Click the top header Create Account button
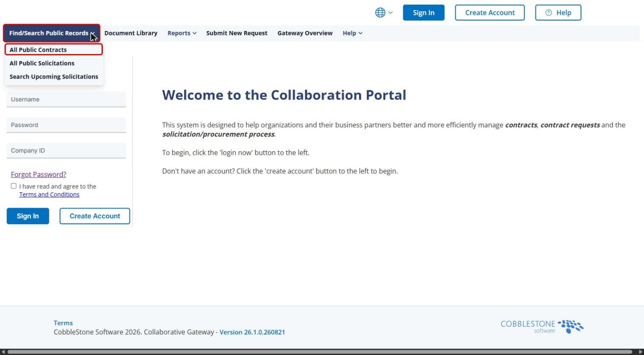 tap(490, 13)
